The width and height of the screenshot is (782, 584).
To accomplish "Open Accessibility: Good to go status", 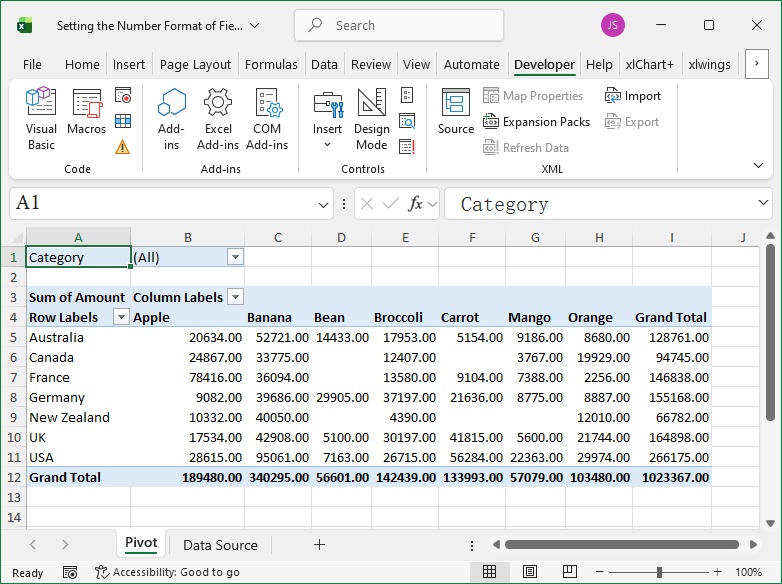I will (167, 572).
